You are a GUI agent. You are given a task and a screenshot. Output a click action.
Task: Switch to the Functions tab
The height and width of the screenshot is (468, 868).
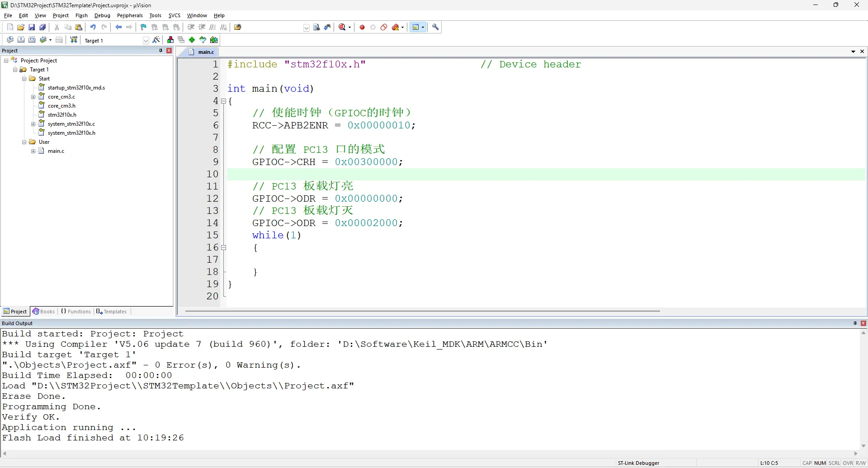(x=76, y=312)
